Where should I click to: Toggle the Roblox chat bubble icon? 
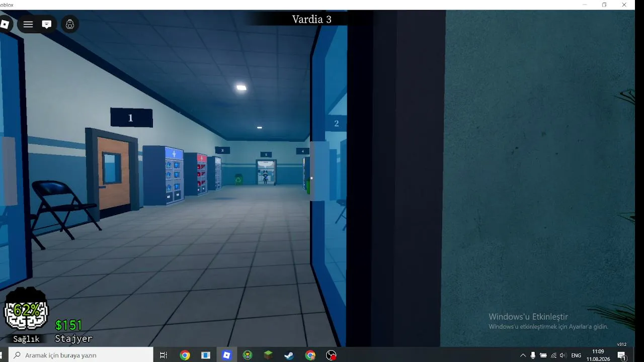coord(47,24)
